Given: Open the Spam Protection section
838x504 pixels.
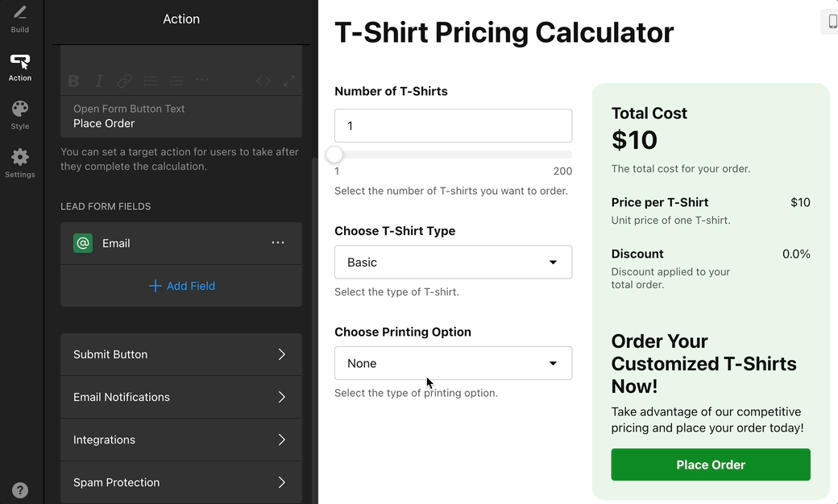Looking at the screenshot, I should pyautogui.click(x=181, y=482).
